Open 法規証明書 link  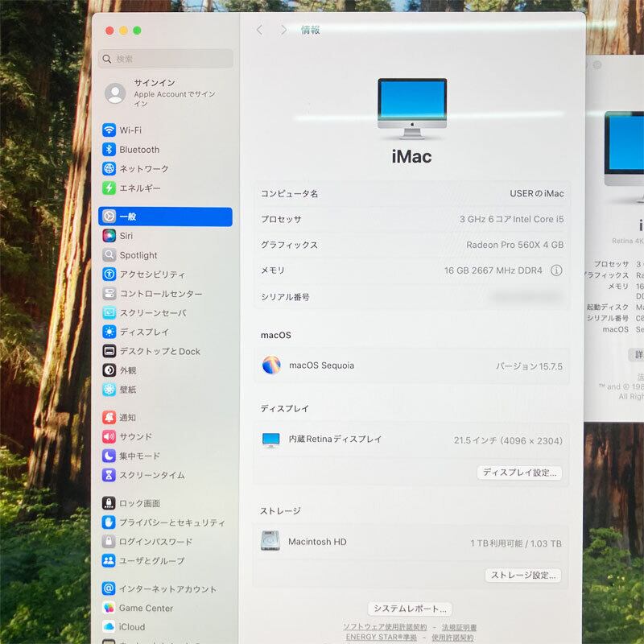[x=459, y=628]
